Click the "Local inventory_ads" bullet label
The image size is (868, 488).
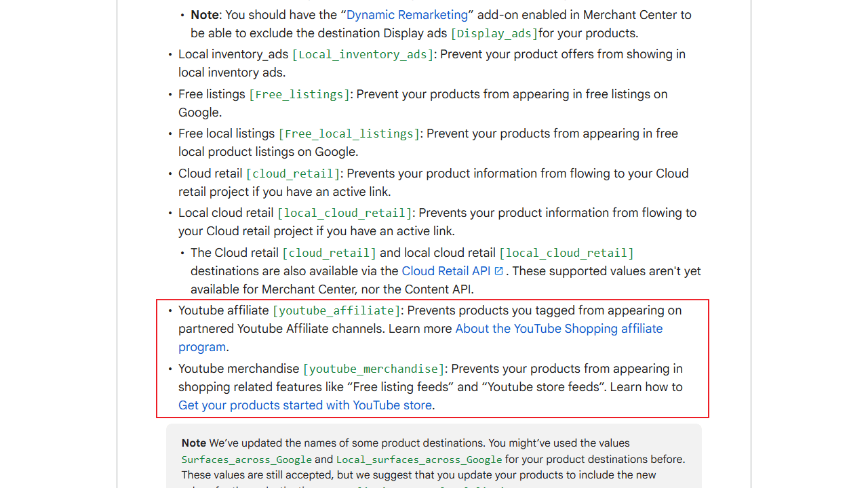pyautogui.click(x=233, y=54)
